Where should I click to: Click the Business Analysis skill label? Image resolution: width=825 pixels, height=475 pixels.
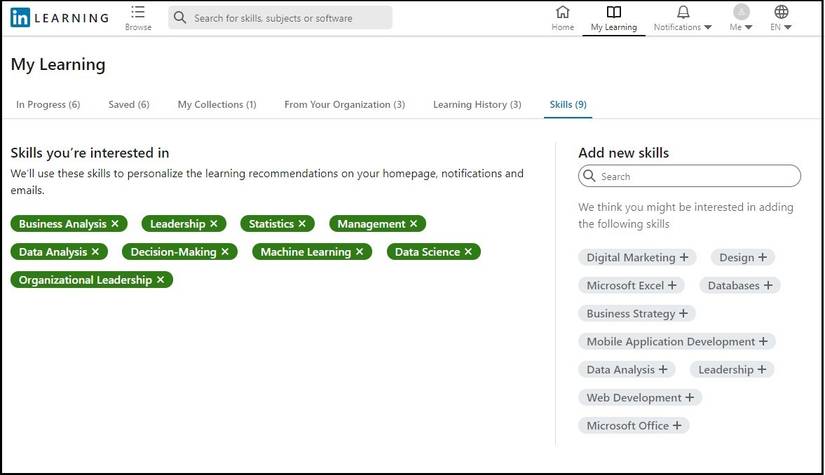pyautogui.click(x=63, y=224)
